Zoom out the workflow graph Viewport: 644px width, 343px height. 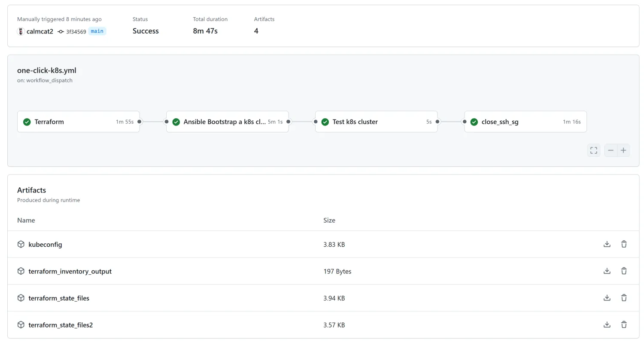pyautogui.click(x=611, y=150)
